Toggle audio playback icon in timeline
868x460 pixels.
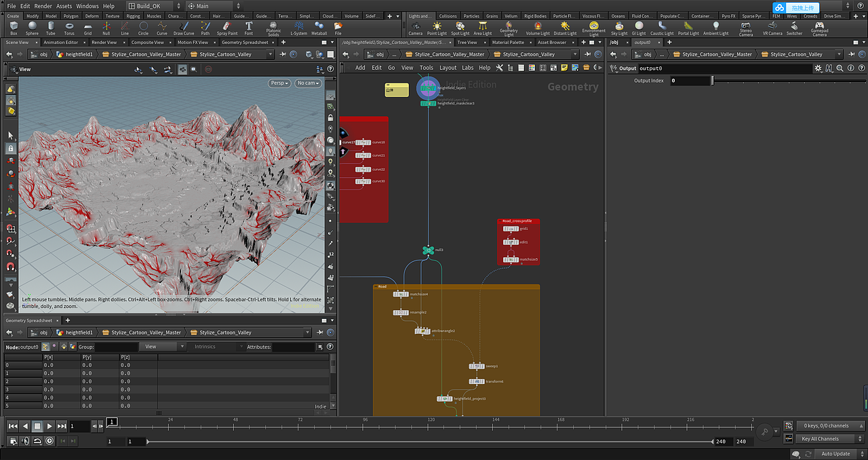[x=26, y=441]
